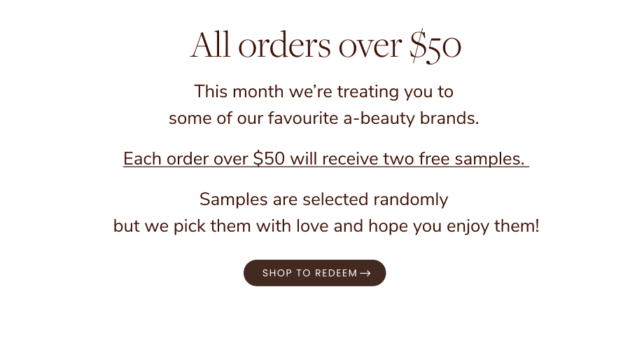Click the word 'a-beauty'
Viewport: 630px width, 364px height.
pos(379,118)
